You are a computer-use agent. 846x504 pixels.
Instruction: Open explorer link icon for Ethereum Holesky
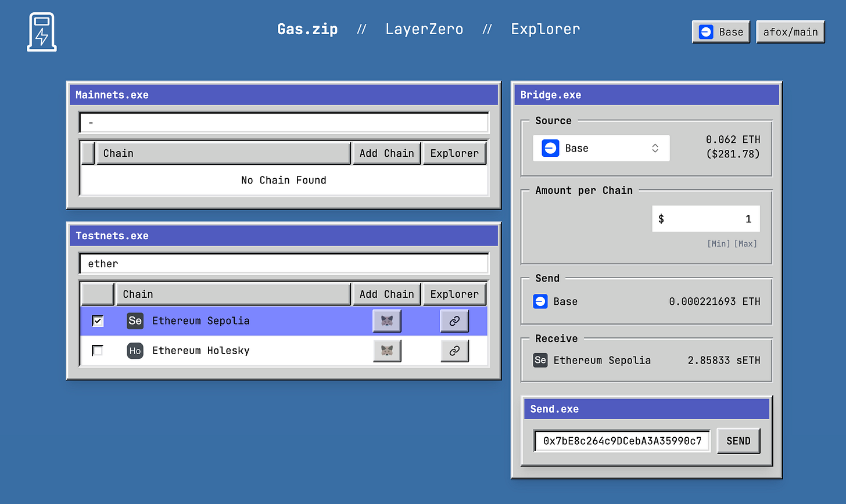click(454, 351)
